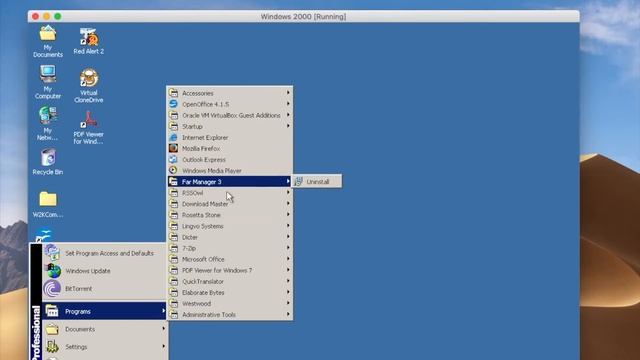
Task: Click the Programs folder icon in Start menu
Action: click(x=52, y=311)
